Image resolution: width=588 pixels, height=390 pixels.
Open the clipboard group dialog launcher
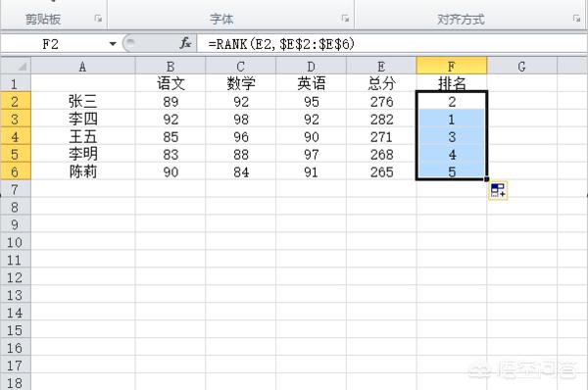click(x=98, y=19)
